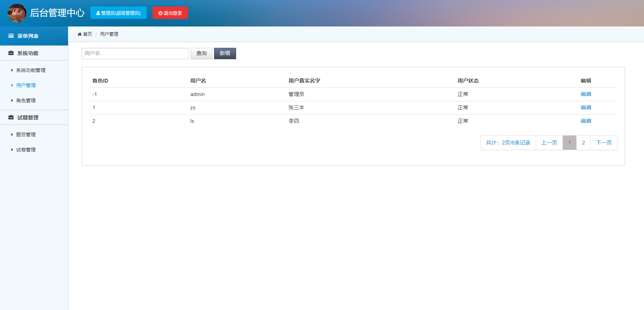Click the home icon in the breadcrumb
The image size is (644, 310).
[79, 34]
